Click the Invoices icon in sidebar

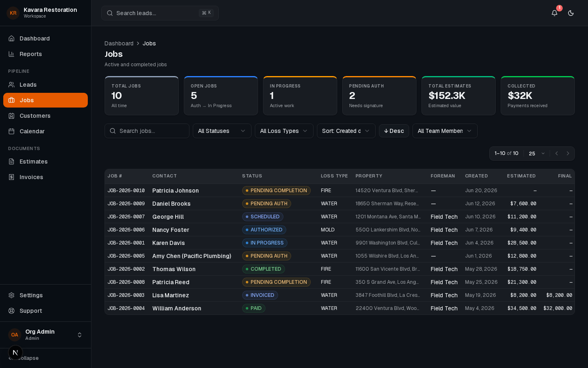pos(11,177)
